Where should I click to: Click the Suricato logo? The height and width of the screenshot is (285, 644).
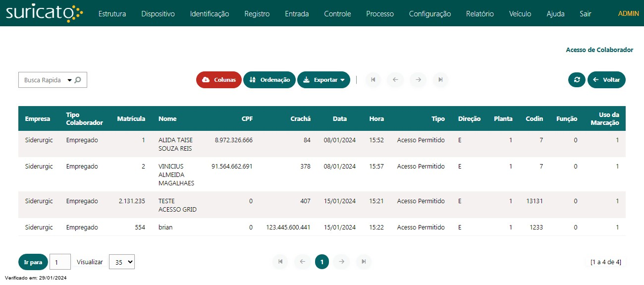pyautogui.click(x=45, y=13)
